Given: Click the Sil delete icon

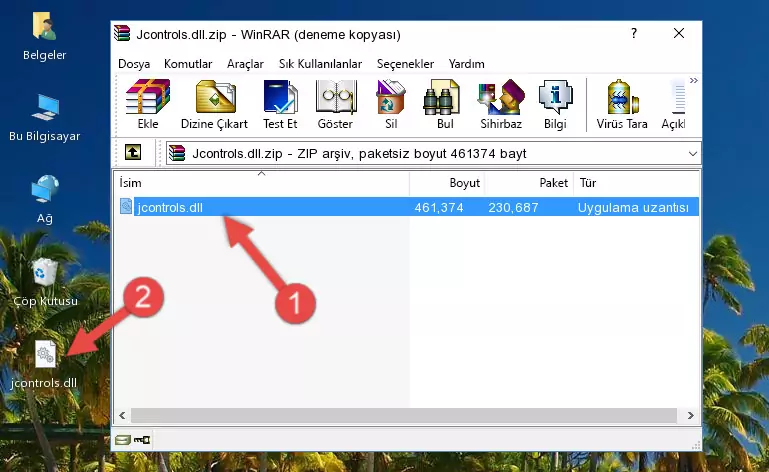Looking at the screenshot, I should coord(391,104).
